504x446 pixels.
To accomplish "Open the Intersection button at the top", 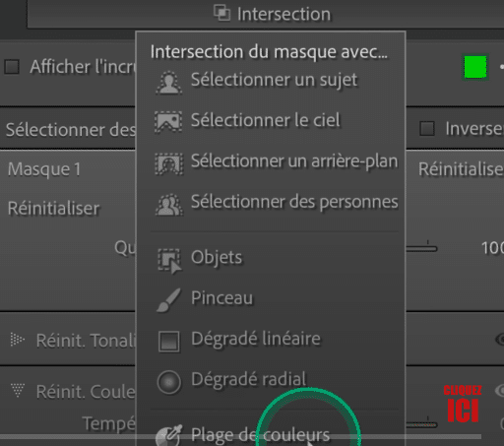I will pos(273,14).
